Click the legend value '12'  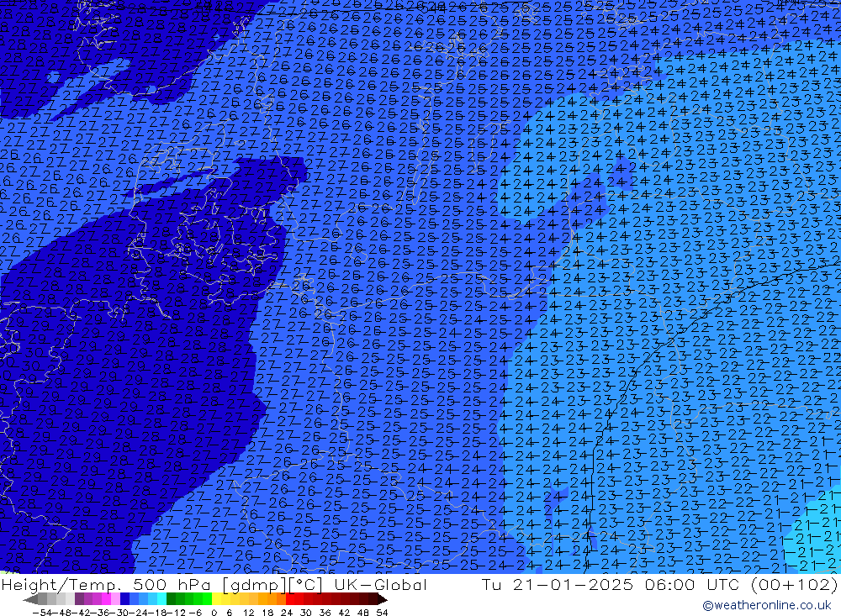(x=248, y=613)
